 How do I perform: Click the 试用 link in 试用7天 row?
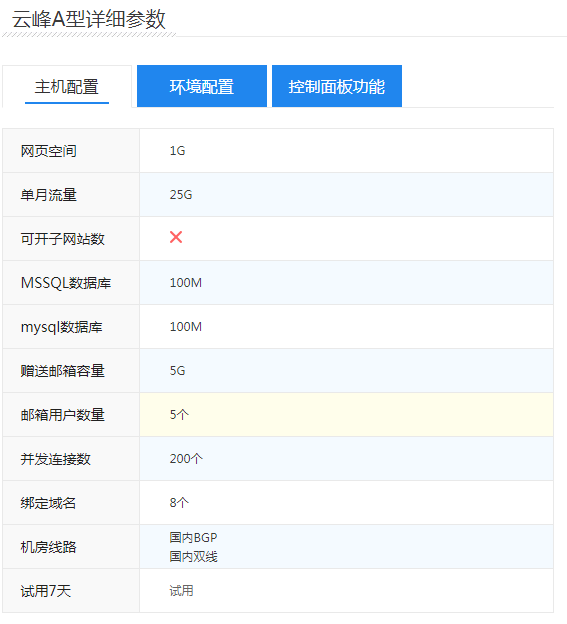click(x=181, y=590)
